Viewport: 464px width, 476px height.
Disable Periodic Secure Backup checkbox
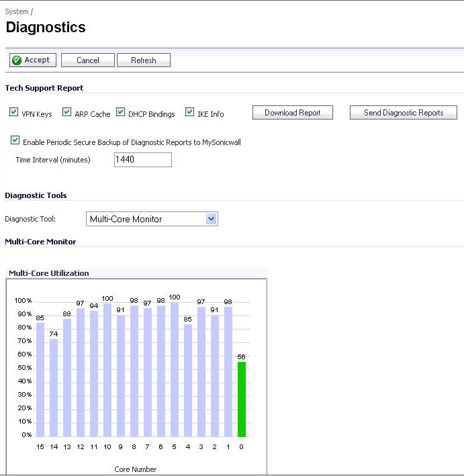point(15,140)
